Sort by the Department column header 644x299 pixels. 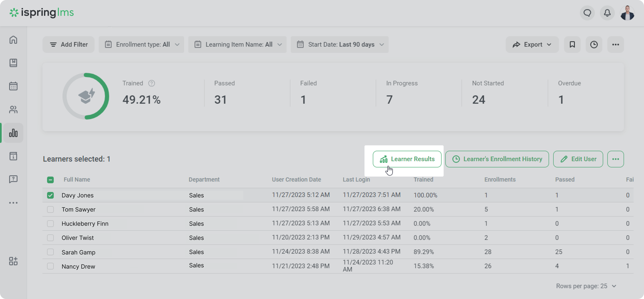tap(204, 179)
